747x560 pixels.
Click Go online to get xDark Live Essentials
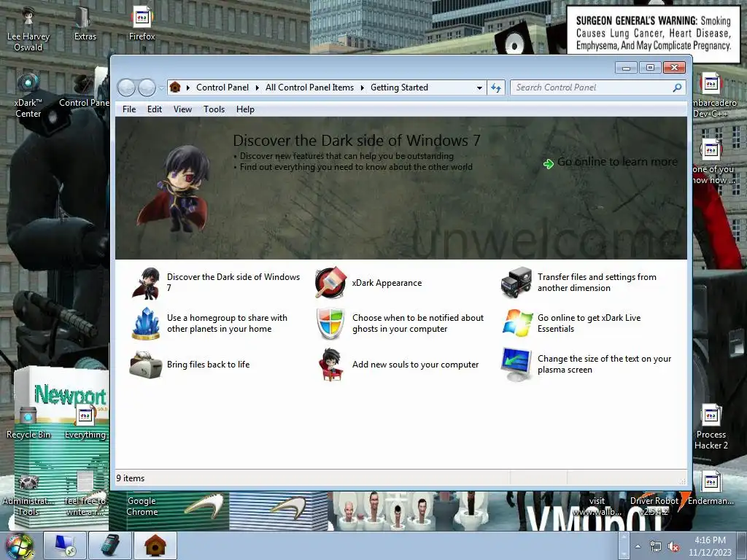pyautogui.click(x=589, y=323)
